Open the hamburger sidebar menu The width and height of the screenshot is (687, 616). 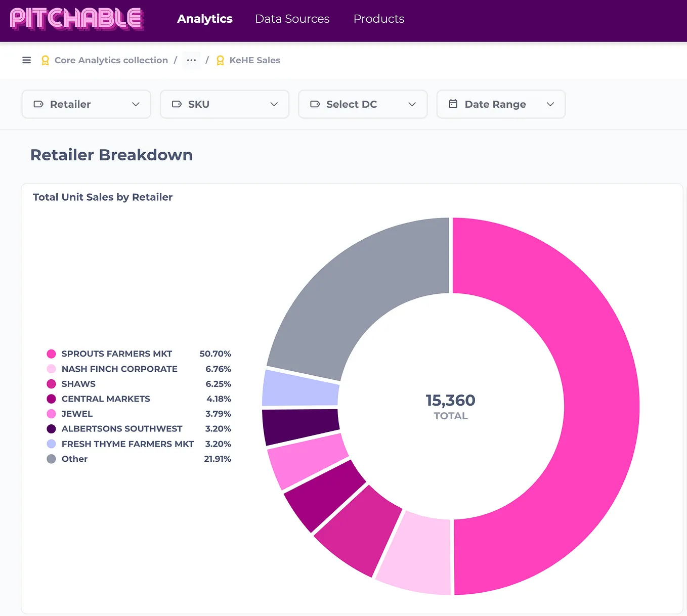pyautogui.click(x=27, y=60)
